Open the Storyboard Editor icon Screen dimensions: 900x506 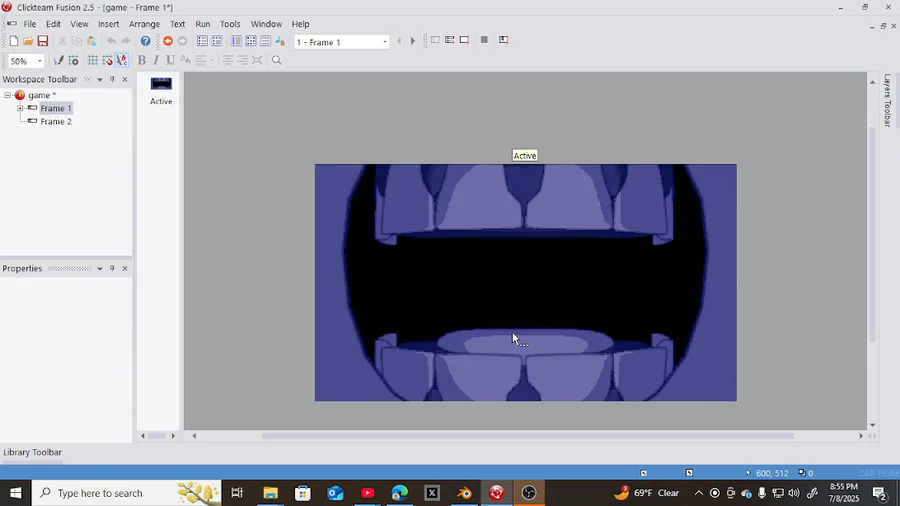click(x=202, y=41)
